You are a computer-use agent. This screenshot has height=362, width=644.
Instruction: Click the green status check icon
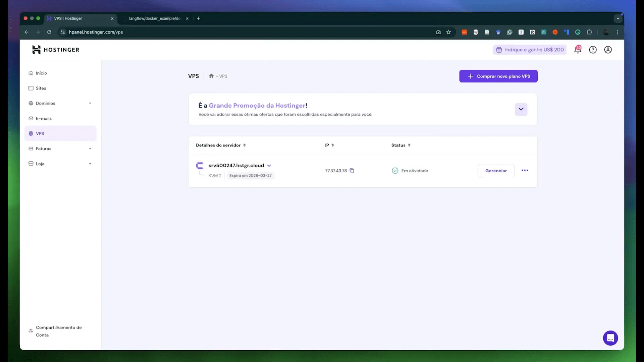pyautogui.click(x=395, y=171)
